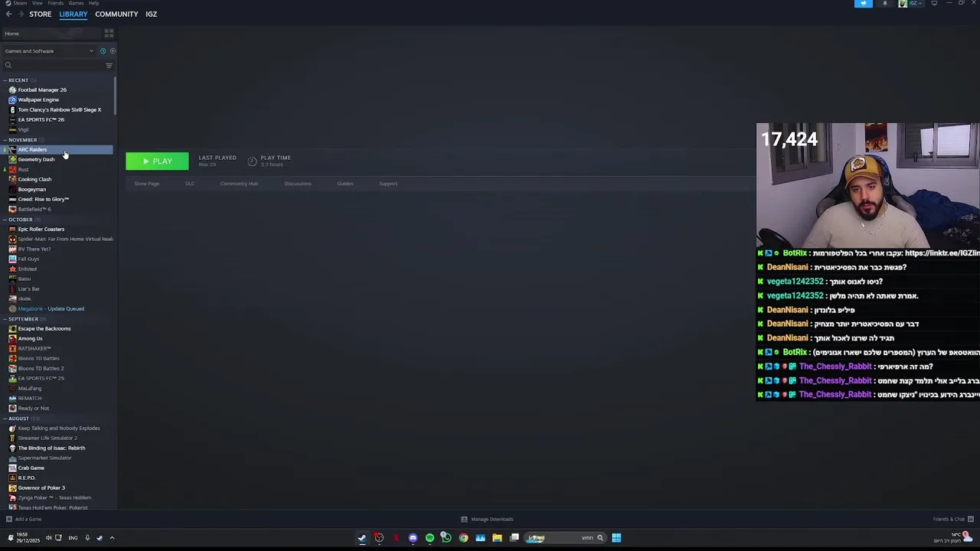Open the Games menu
The image size is (980, 551).
(x=76, y=3)
